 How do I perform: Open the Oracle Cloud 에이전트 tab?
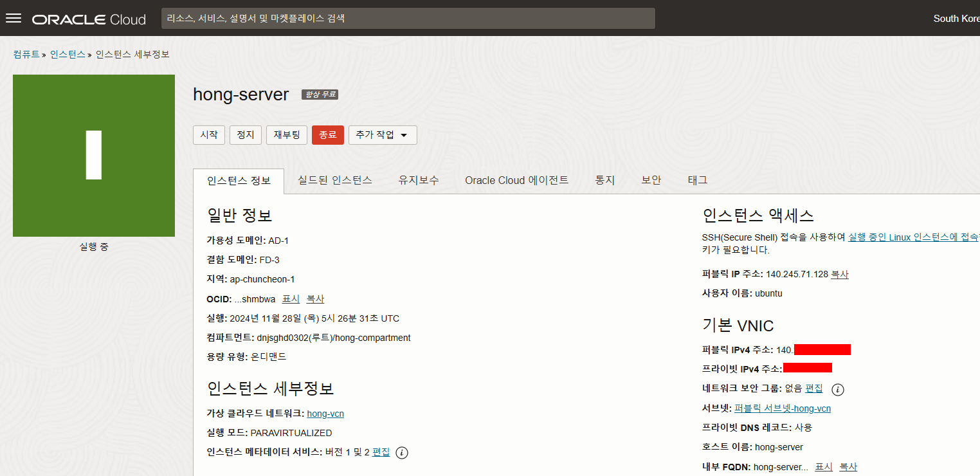pos(517,181)
